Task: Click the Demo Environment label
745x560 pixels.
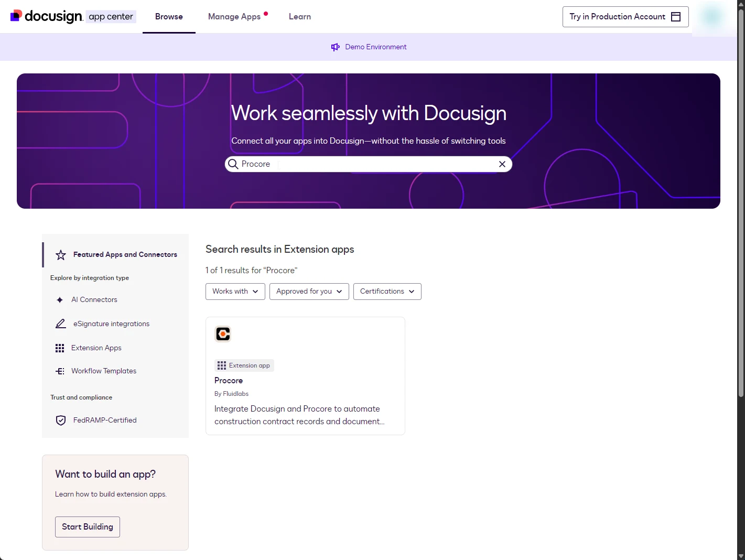Action: [x=376, y=47]
